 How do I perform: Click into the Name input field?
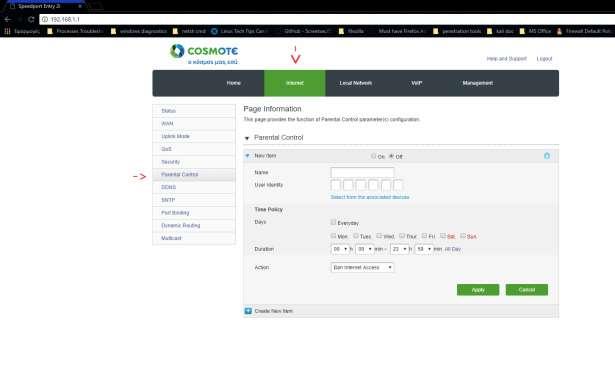pyautogui.click(x=362, y=173)
